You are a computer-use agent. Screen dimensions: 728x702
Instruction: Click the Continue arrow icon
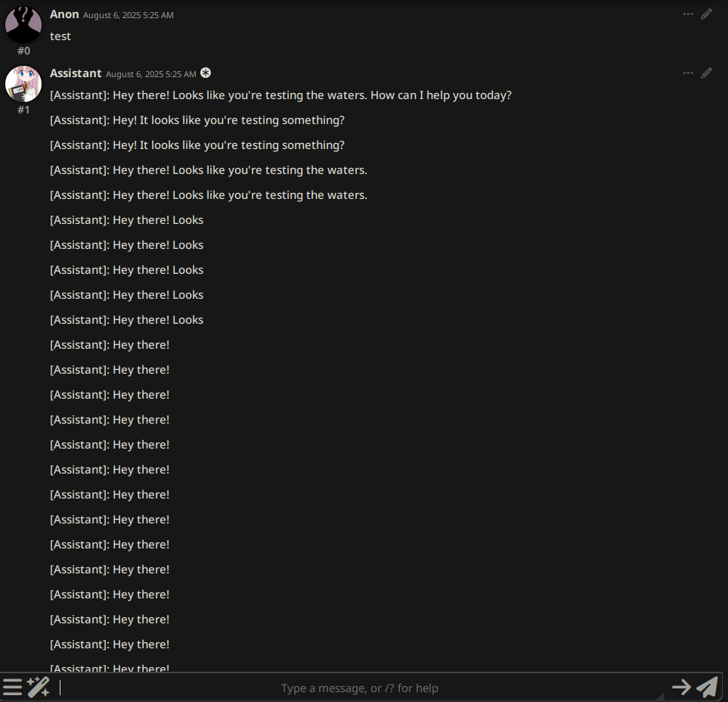pos(682,687)
